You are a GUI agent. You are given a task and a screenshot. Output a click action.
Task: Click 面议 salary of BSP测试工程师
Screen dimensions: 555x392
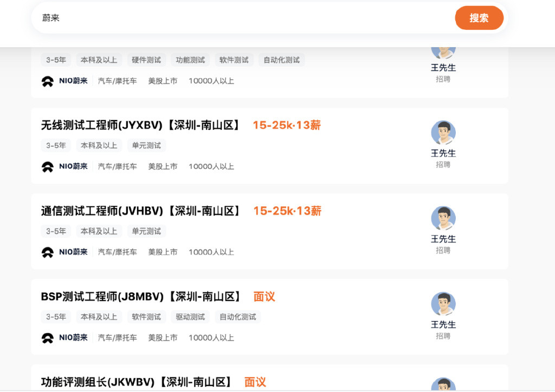click(x=264, y=297)
